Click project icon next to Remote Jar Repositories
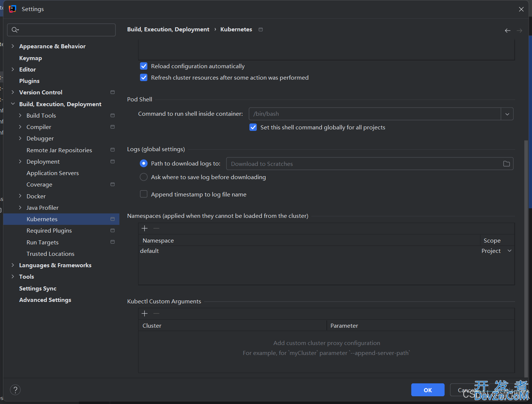This screenshot has height=404, width=532. [113, 150]
